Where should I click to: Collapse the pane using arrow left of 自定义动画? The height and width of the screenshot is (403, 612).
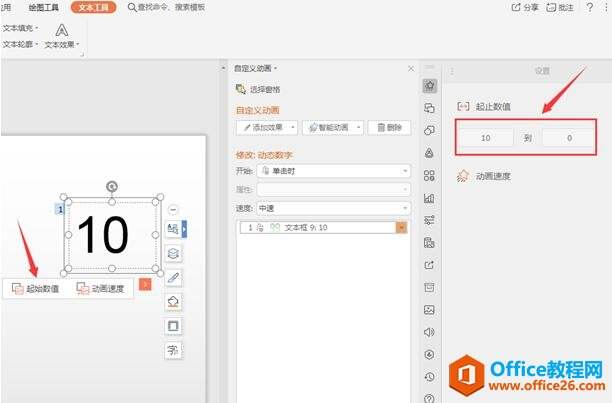pos(223,68)
